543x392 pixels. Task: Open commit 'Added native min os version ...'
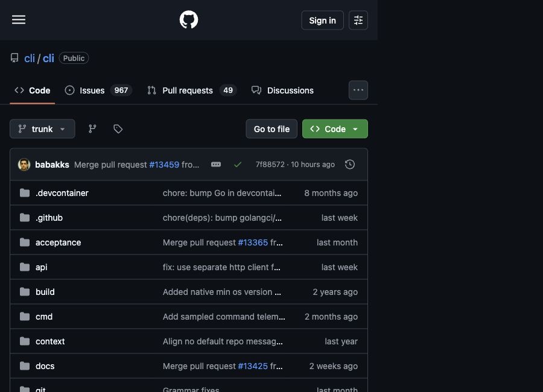point(221,292)
